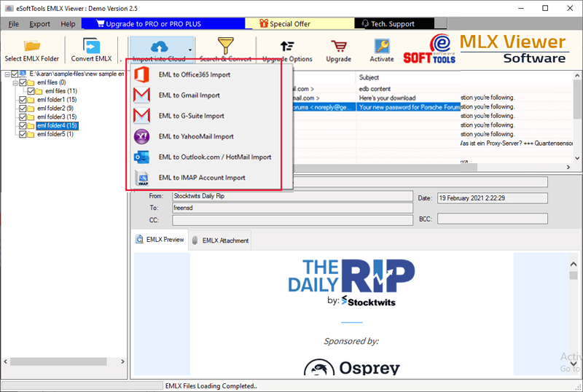Click the From field showing Stocktwits Daily Rip
Screen dimensions: 583x392
292,196
